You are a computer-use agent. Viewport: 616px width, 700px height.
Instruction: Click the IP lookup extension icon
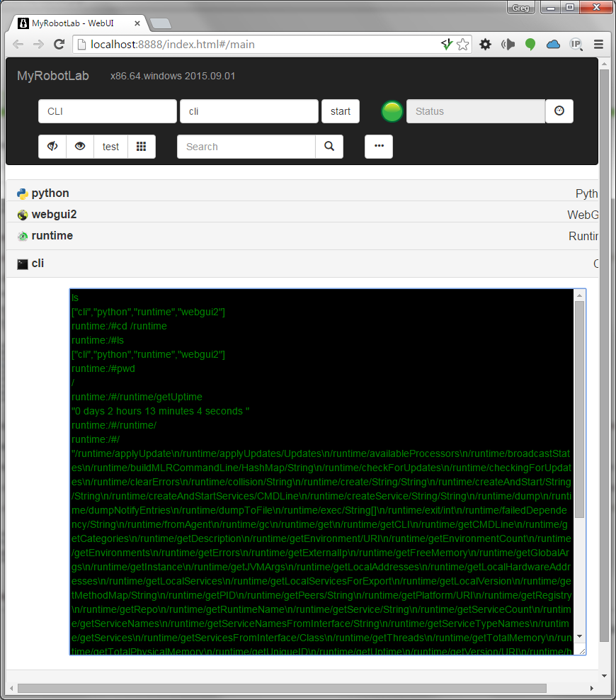pyautogui.click(x=576, y=44)
